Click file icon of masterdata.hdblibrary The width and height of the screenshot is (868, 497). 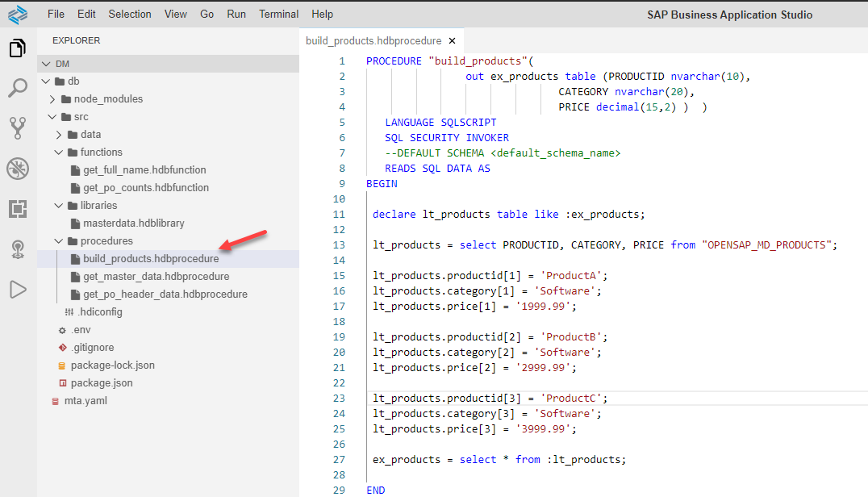(x=75, y=223)
